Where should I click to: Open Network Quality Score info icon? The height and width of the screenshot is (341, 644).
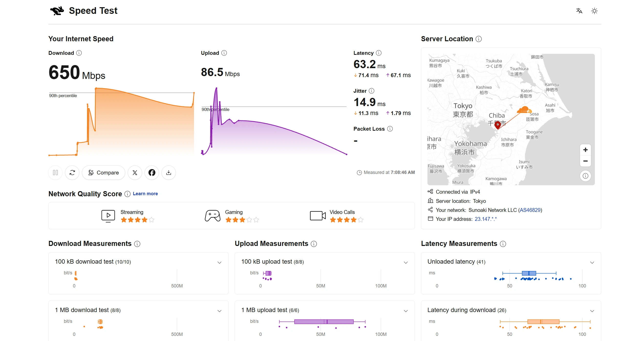coord(127,194)
